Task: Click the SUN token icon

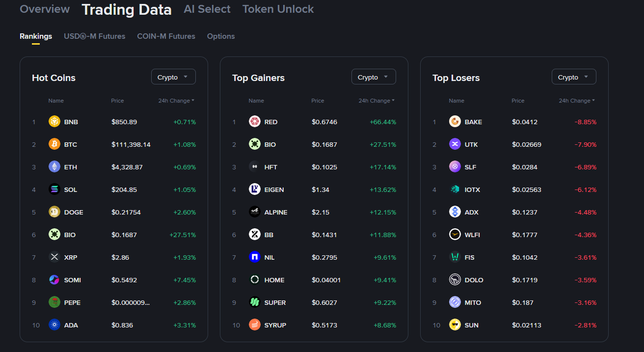Action: [x=455, y=325]
